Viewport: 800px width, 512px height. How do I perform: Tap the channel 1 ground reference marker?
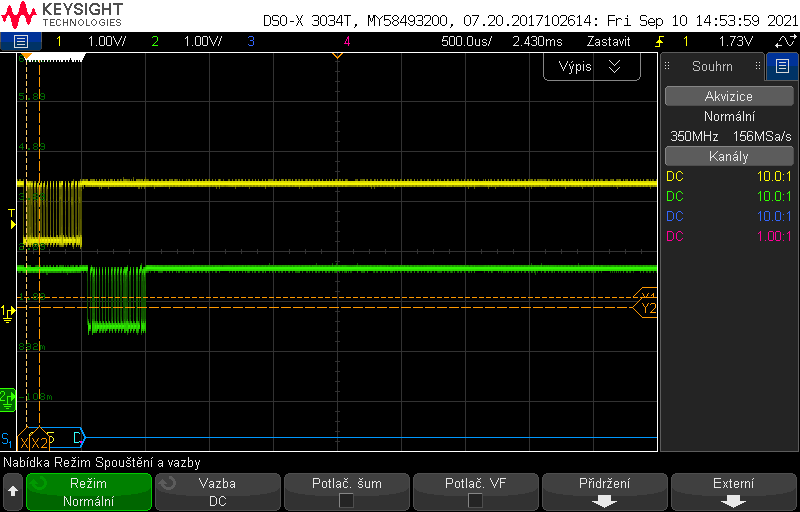tap(8, 313)
